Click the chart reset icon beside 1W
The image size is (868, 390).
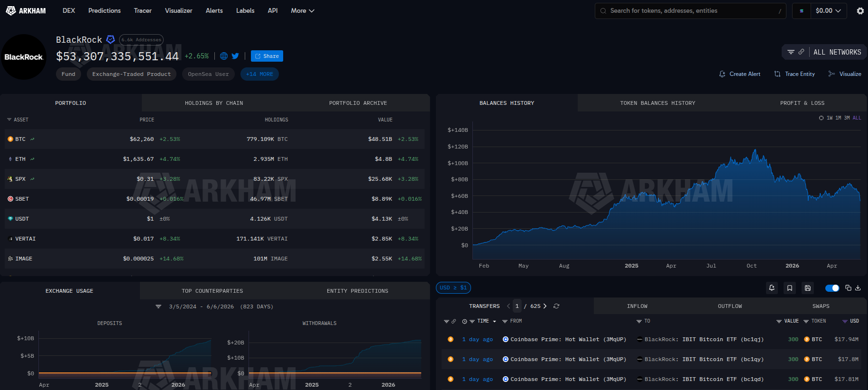(821, 118)
